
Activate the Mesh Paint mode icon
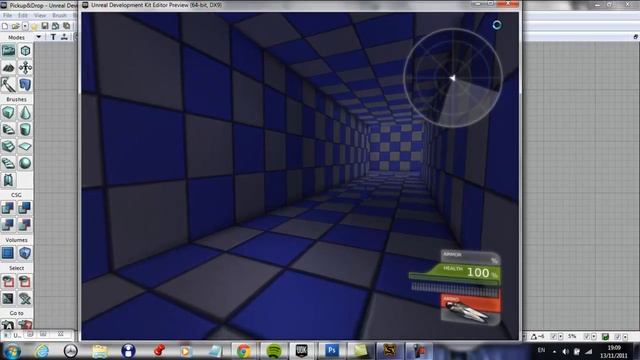click(x=8, y=85)
